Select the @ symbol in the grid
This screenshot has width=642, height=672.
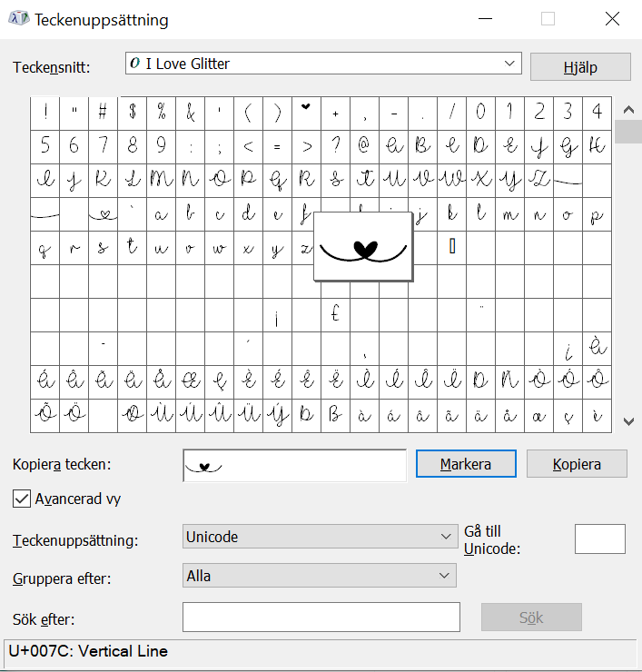364,145
